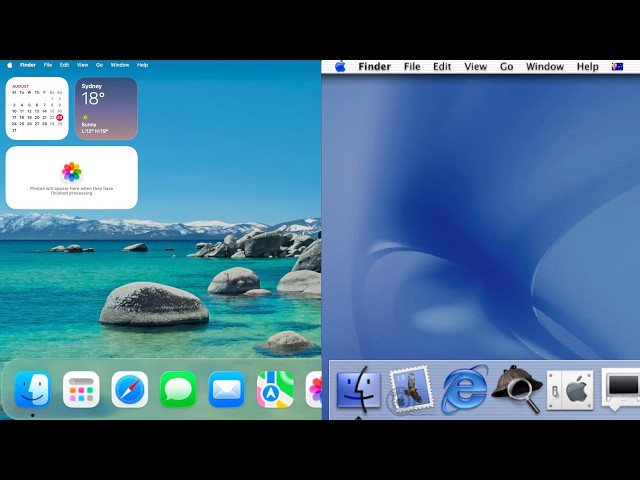Click date 31 in calendar widget
640x480 pixels.
(x=14, y=131)
